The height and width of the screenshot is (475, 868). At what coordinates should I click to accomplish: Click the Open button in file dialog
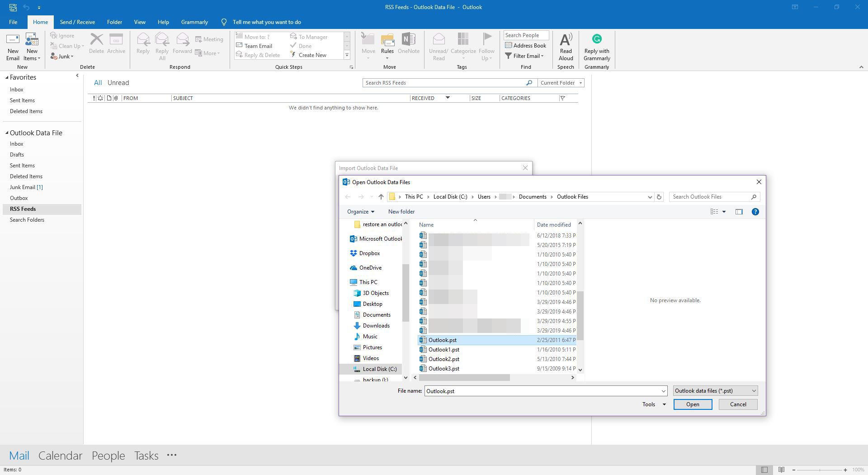click(693, 404)
